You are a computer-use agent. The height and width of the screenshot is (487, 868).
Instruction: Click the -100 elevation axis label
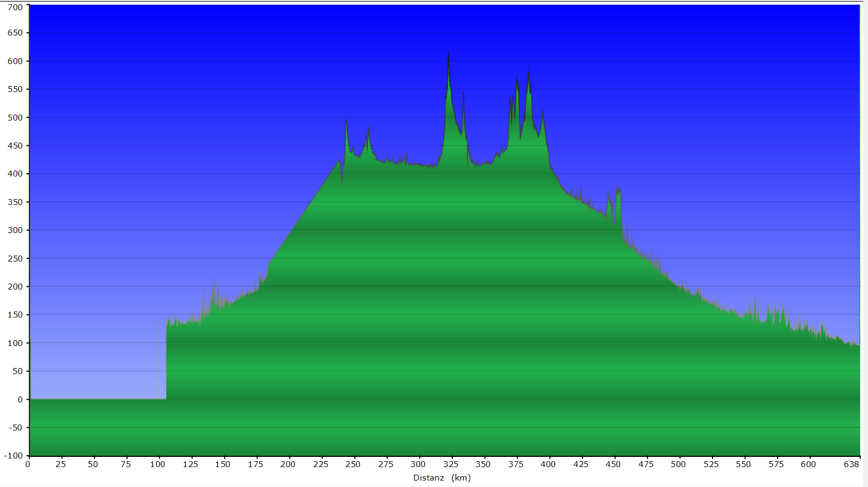point(13,456)
